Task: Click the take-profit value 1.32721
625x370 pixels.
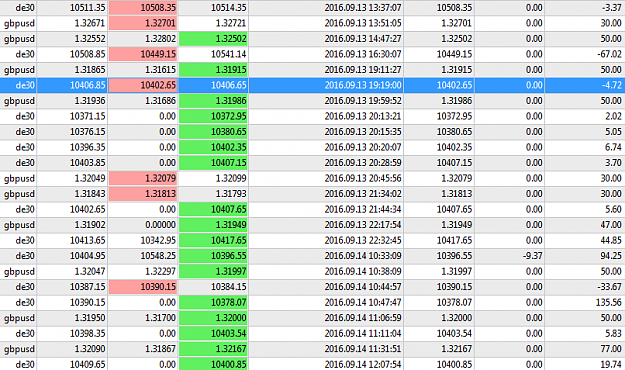Action: click(231, 23)
